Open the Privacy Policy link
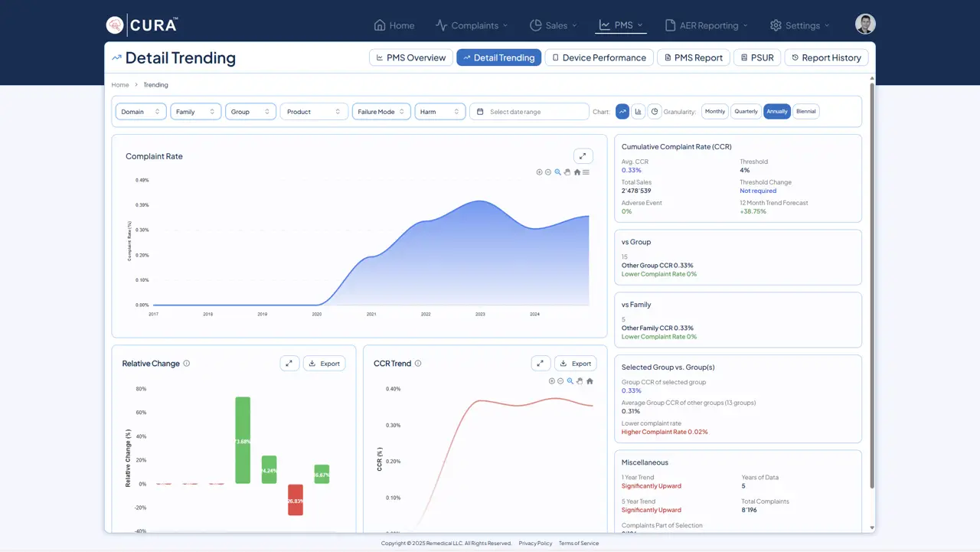 click(x=535, y=544)
